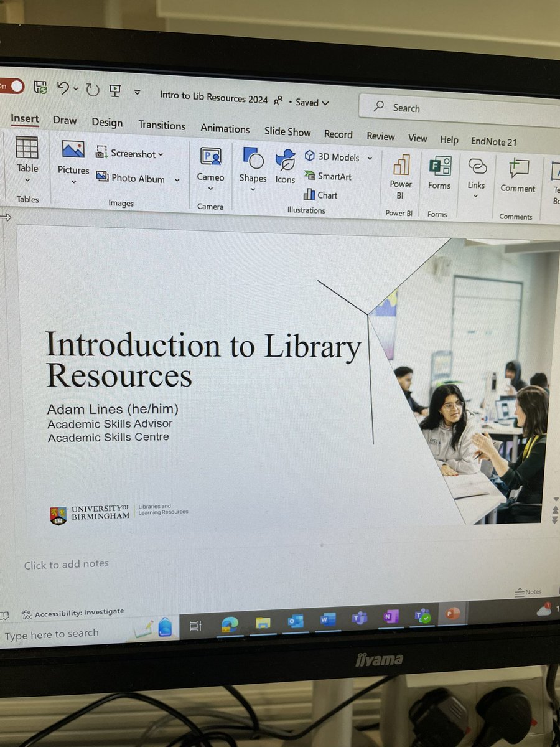Start the slide show from quick access toolbar
This screenshot has height=747, width=560.
click(x=115, y=92)
